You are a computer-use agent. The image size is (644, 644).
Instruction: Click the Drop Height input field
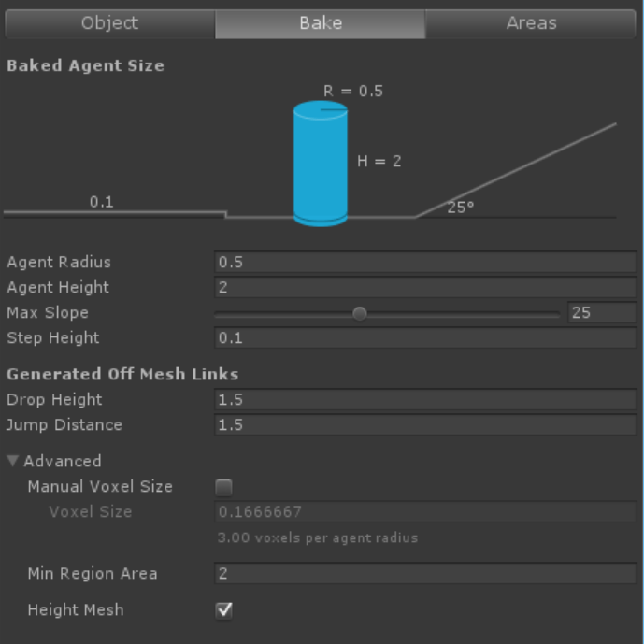[425, 400]
